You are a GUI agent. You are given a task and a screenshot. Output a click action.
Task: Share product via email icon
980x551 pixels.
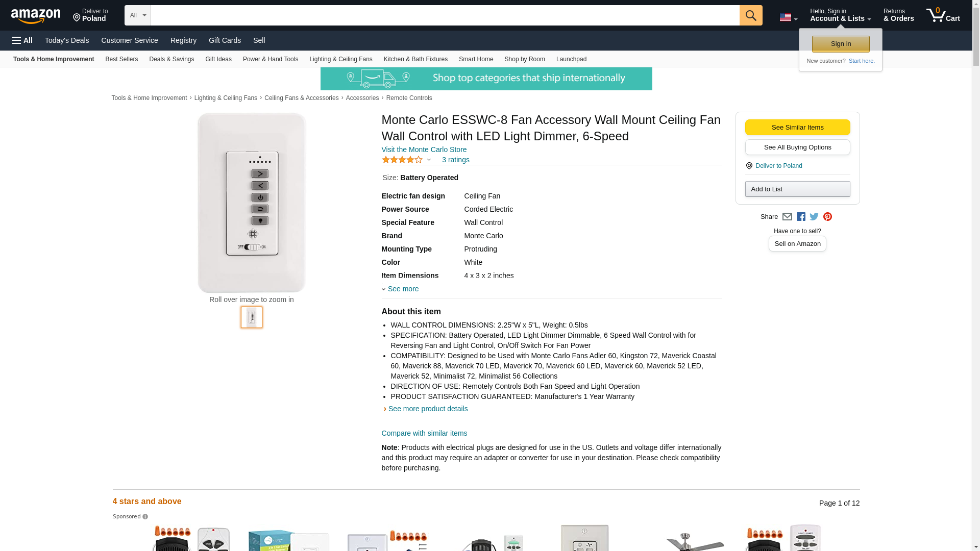[x=787, y=217]
